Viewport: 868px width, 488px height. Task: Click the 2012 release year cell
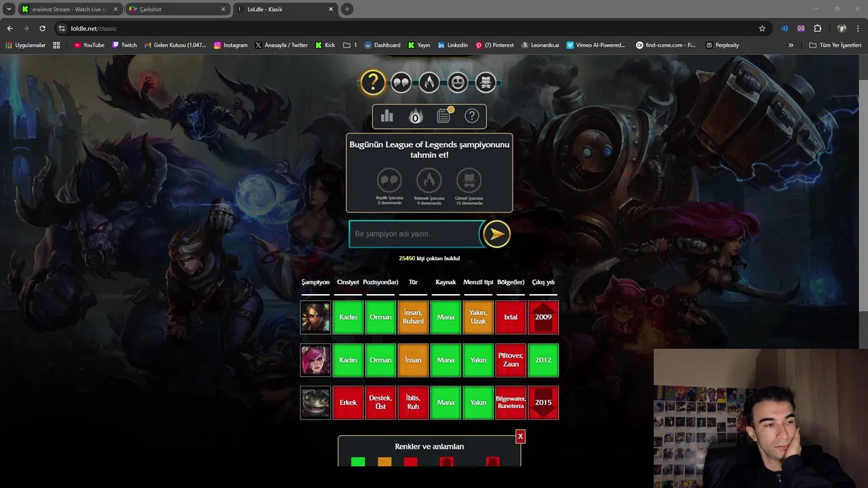[543, 360]
